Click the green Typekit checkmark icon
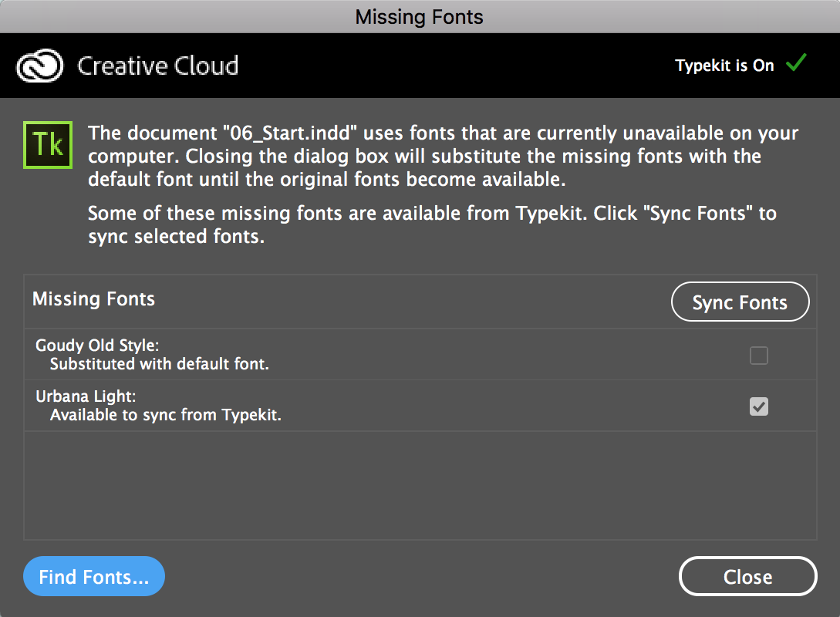This screenshot has height=617, width=840. (x=796, y=62)
